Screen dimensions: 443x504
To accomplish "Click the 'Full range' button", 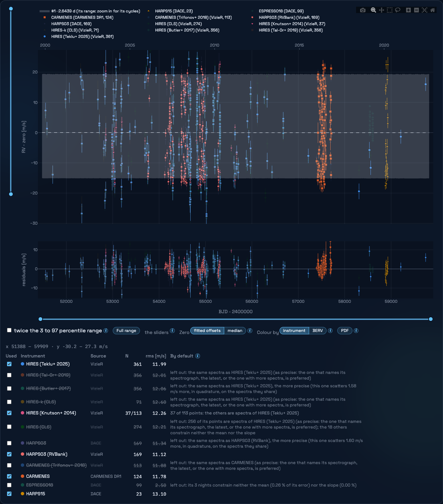I will point(126,331).
